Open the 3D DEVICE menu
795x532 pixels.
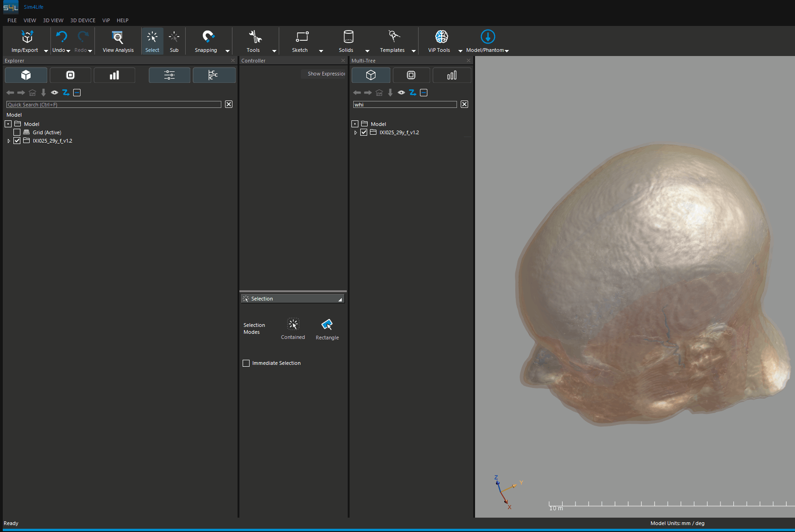pos(83,20)
